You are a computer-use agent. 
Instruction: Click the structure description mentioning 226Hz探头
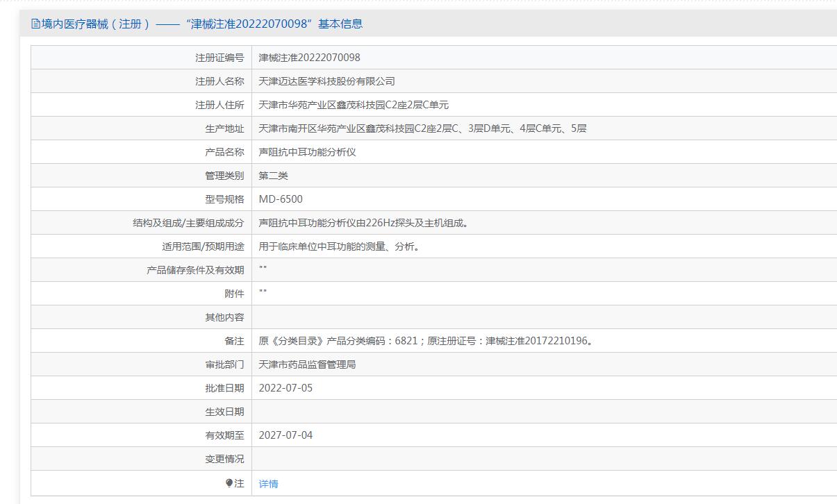tap(363, 223)
